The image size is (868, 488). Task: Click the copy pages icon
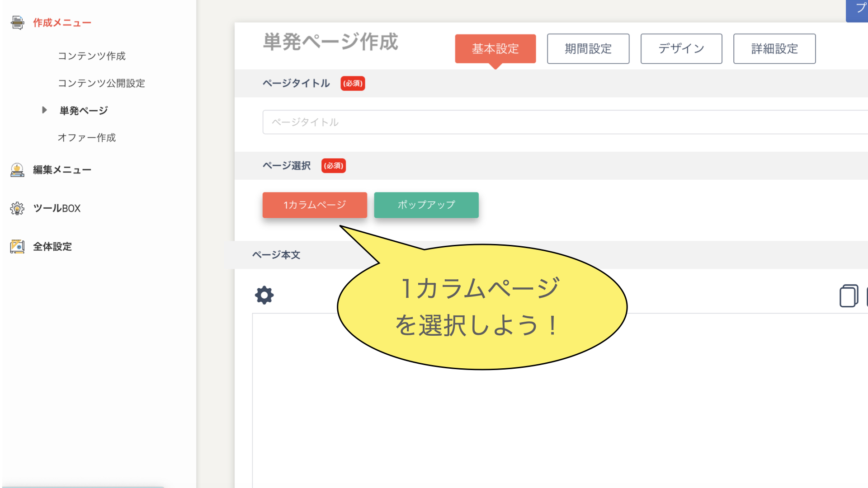pyautogui.click(x=849, y=296)
